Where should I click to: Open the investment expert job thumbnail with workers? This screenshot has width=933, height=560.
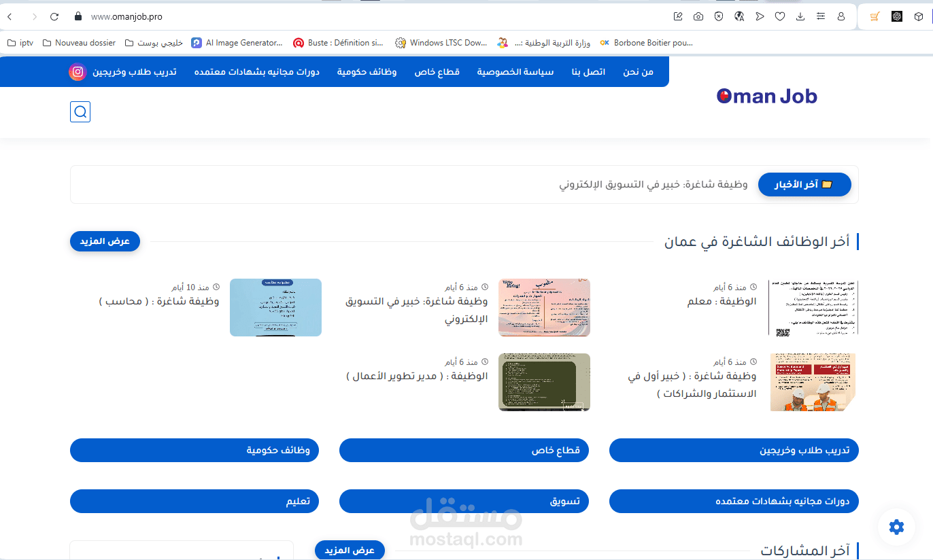point(813,382)
